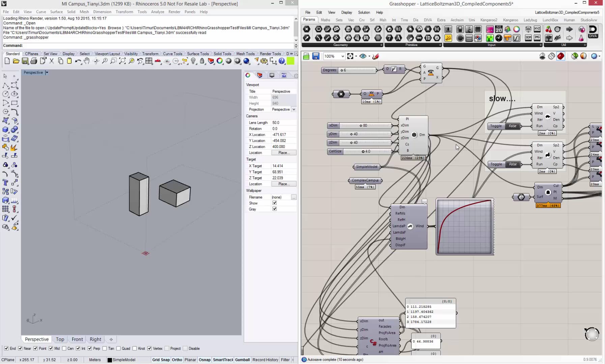This screenshot has height=364, width=605.
Task: Click the Gumball status bar button
Action: (242, 360)
